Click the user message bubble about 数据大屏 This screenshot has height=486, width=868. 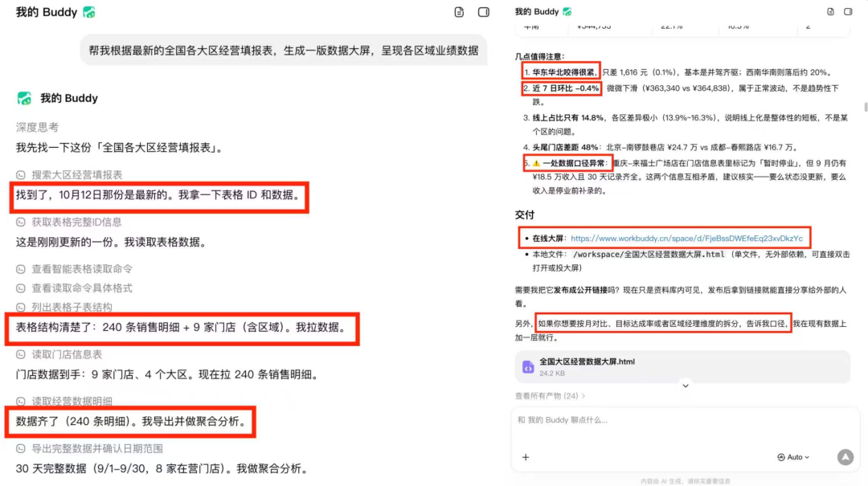pos(284,51)
